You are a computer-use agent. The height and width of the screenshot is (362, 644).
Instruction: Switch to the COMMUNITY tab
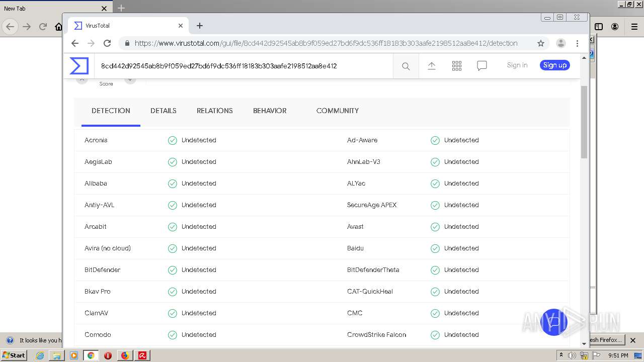[338, 111]
